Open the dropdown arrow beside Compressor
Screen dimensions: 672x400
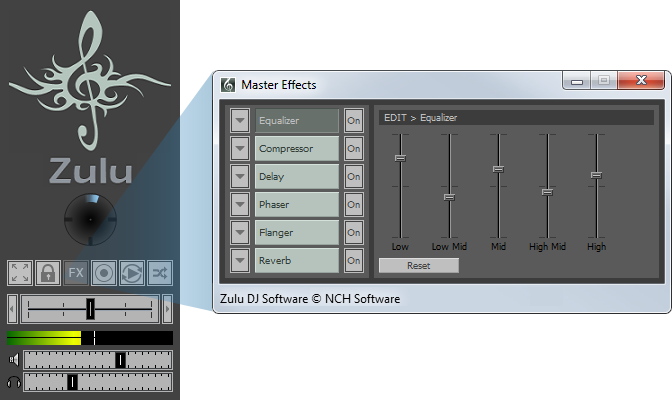240,148
